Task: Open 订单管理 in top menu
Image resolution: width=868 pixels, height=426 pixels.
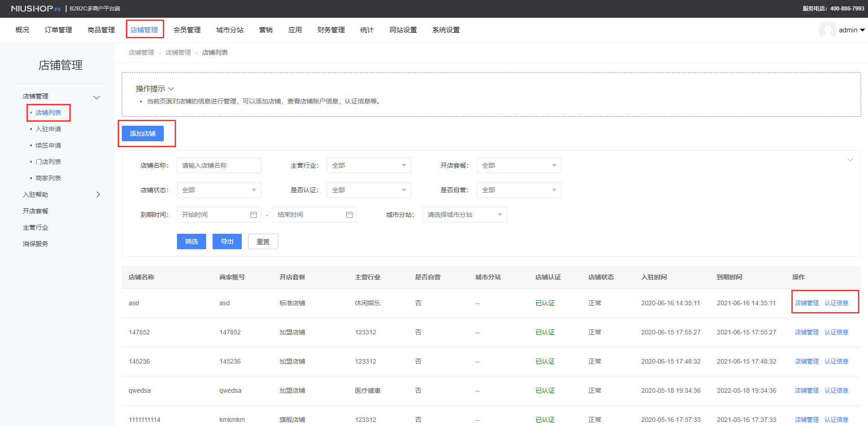Action: pyautogui.click(x=58, y=30)
